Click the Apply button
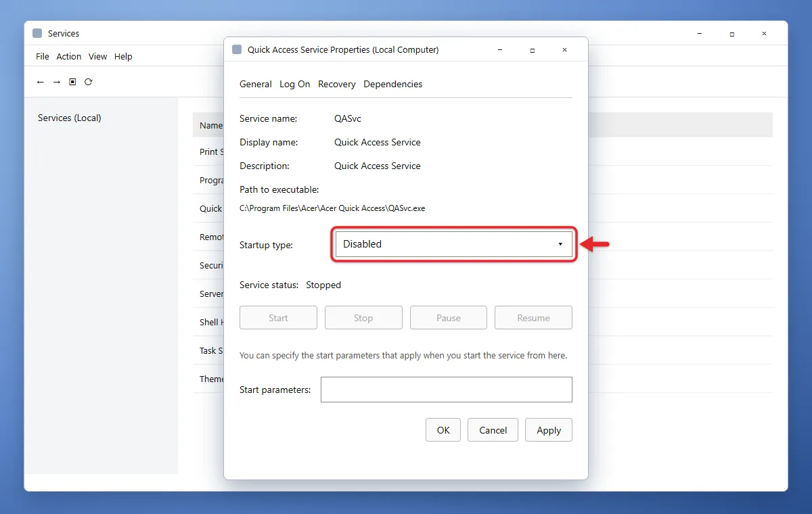Viewport: 812px width, 514px height. [549, 430]
